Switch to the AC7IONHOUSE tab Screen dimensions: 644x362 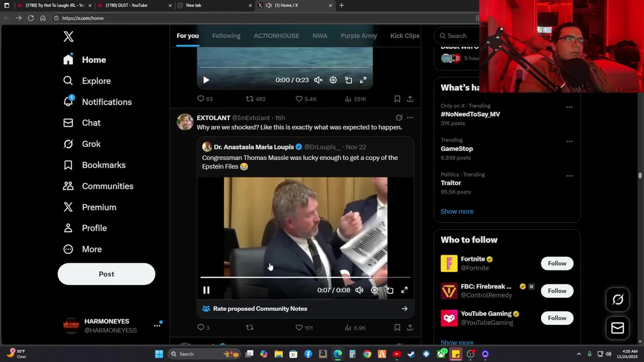(x=276, y=36)
